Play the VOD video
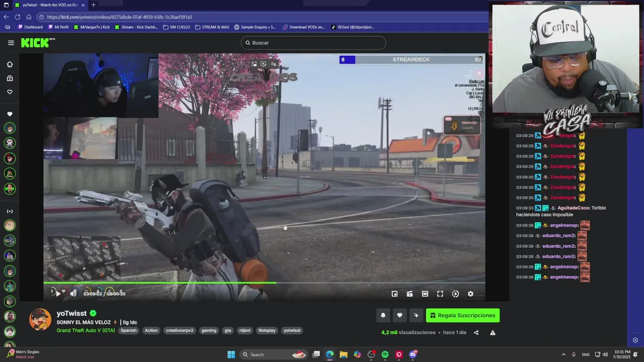This screenshot has height=362, width=644. click(x=58, y=294)
